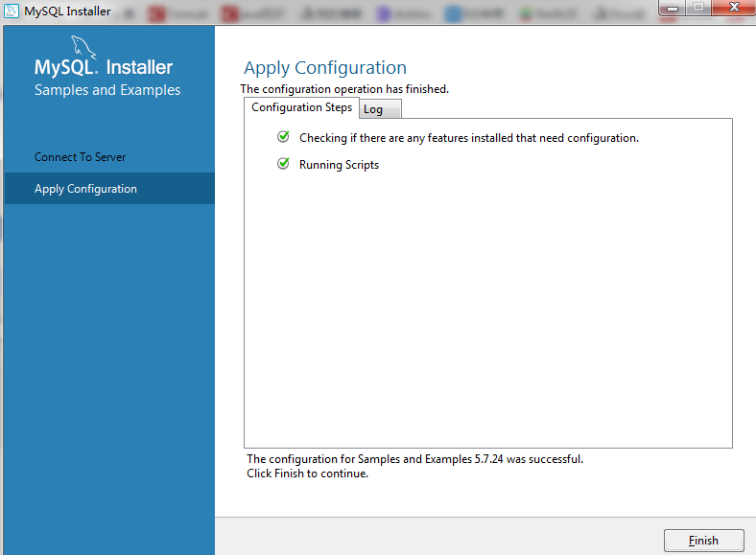Click the MySQL Installer title bar icon
The height and width of the screenshot is (555, 756).
click(x=12, y=11)
